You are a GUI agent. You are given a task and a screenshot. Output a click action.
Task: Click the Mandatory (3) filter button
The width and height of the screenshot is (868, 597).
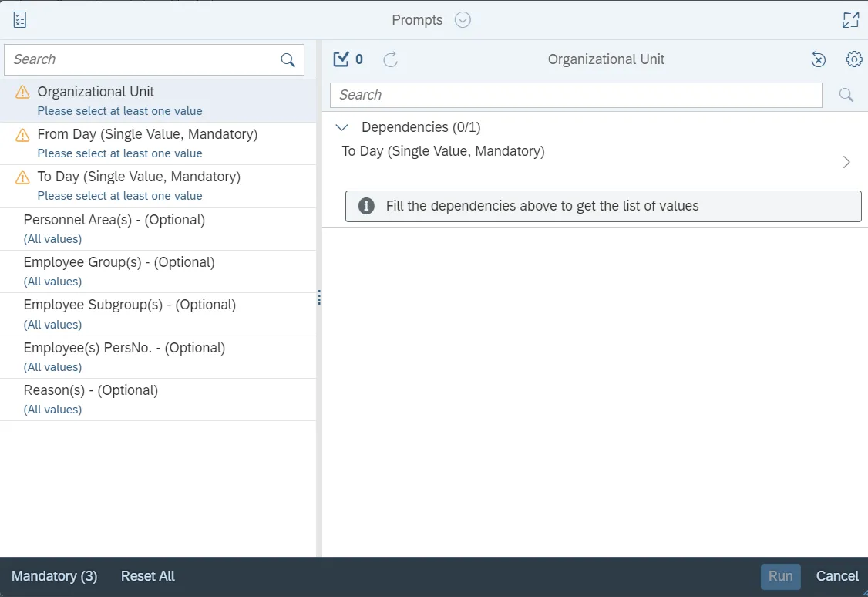tap(55, 576)
